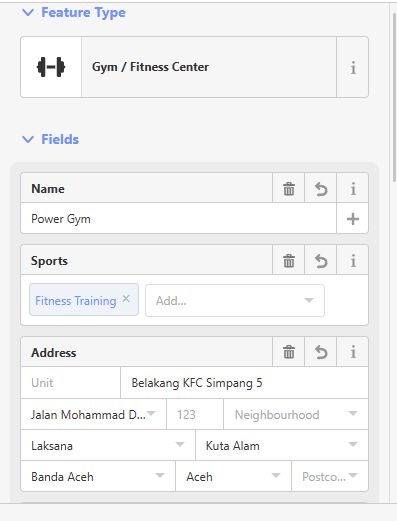The height and width of the screenshot is (521, 397).
Task: Delete the Address field
Action: pyautogui.click(x=289, y=352)
